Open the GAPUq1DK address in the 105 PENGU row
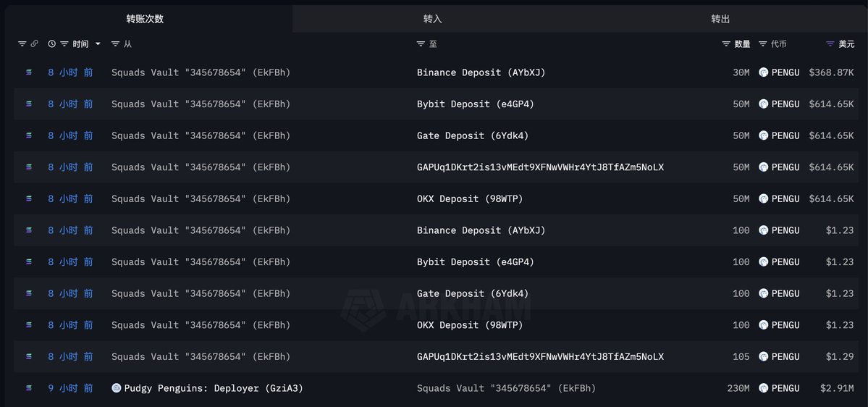The width and height of the screenshot is (868, 407). (x=540, y=356)
